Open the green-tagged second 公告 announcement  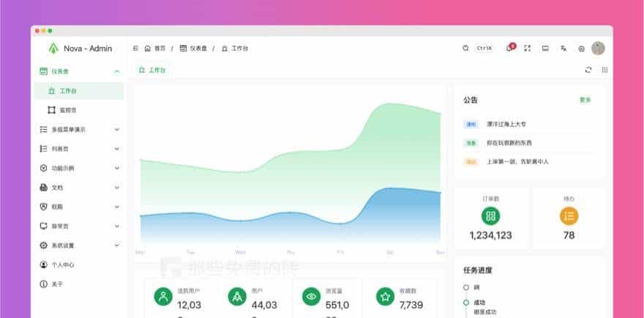click(509, 143)
